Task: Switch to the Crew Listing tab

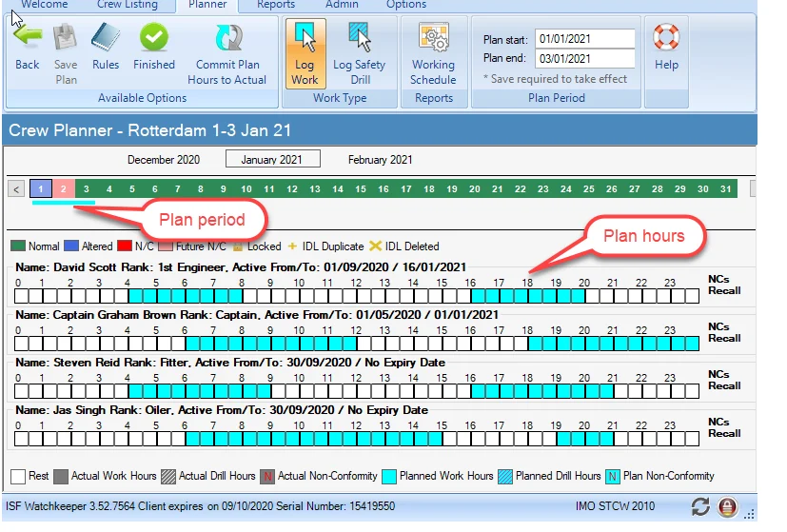Action: (x=128, y=5)
